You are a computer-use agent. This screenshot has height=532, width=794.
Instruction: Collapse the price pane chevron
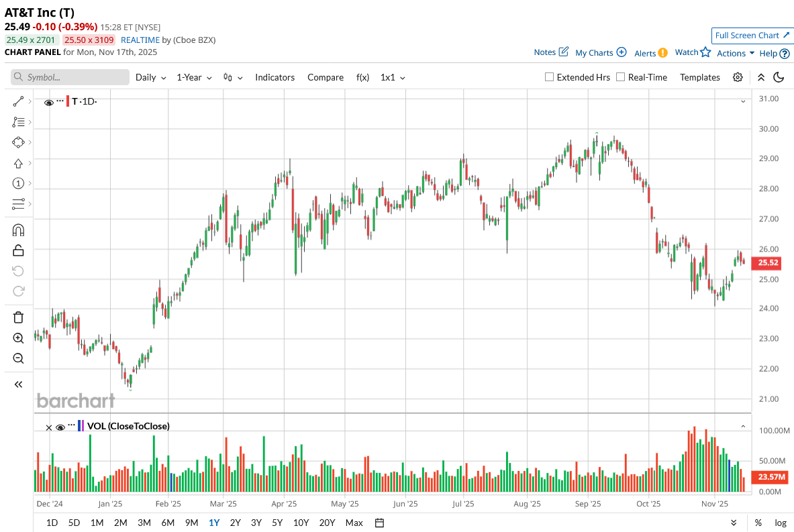[x=743, y=102]
